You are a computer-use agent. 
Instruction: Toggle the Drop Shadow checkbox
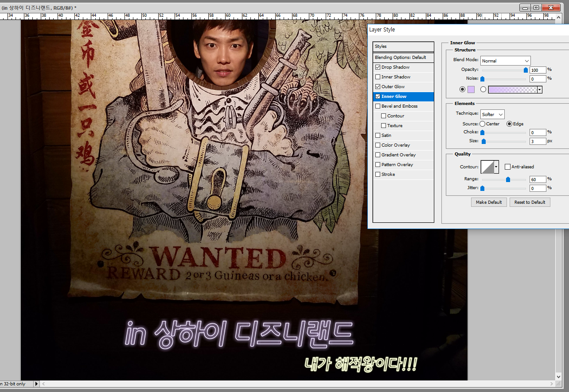tap(378, 67)
